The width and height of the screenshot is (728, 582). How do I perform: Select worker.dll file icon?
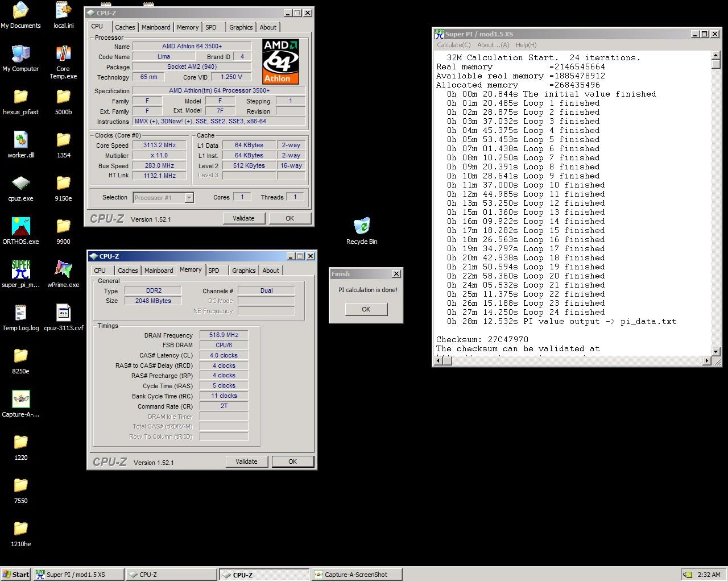20,145
